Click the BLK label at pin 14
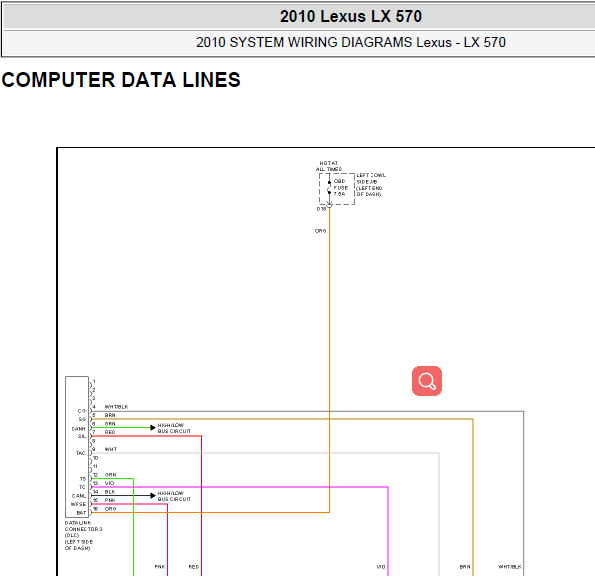Viewport: 595px width, 576px height. tap(110, 492)
